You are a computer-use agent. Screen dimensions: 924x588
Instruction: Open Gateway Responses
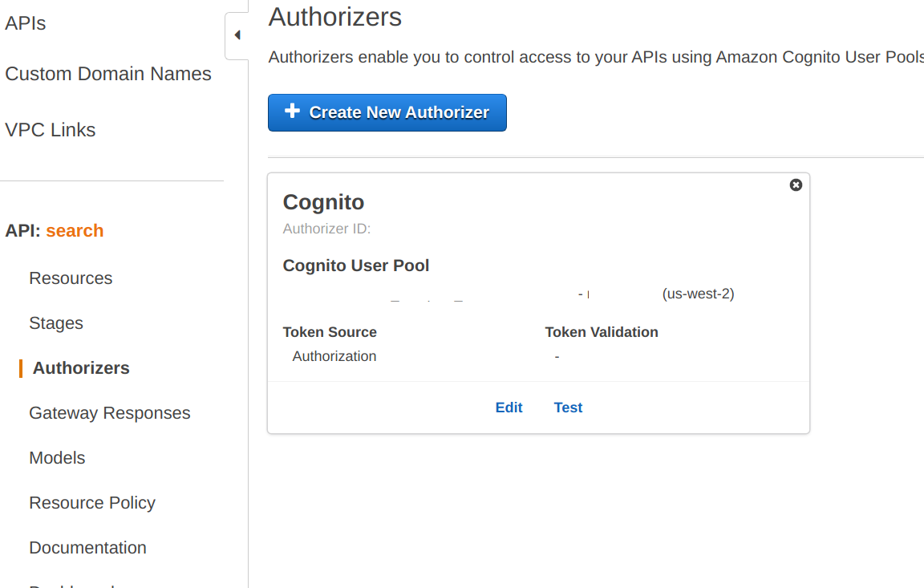point(110,413)
